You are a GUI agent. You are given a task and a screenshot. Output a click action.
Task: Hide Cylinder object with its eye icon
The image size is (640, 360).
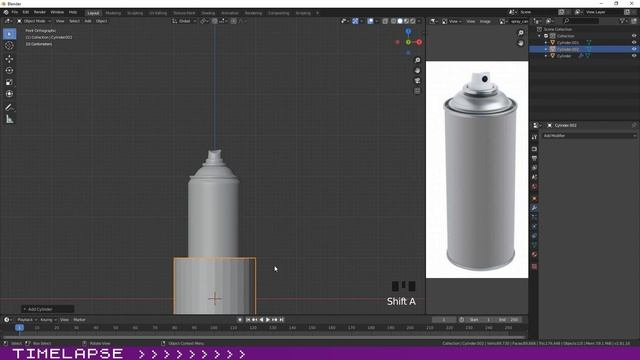click(634, 56)
